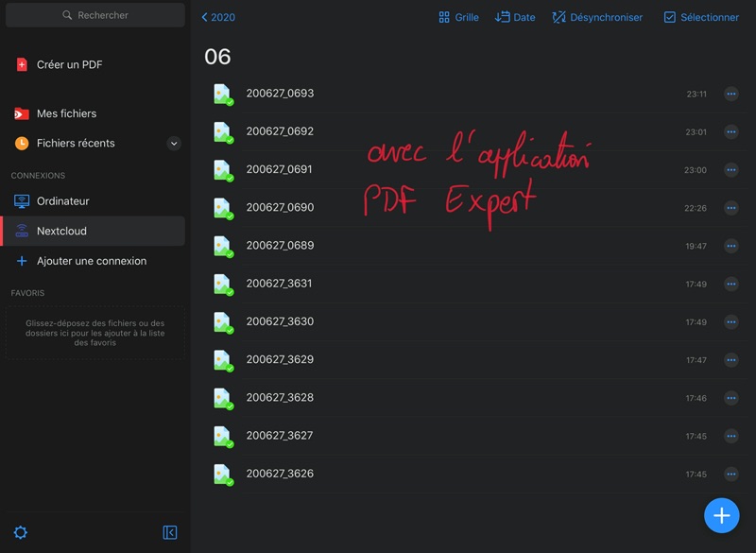Open more options for file 200627_0693
Viewport: 756px width, 553px height.
(730, 94)
